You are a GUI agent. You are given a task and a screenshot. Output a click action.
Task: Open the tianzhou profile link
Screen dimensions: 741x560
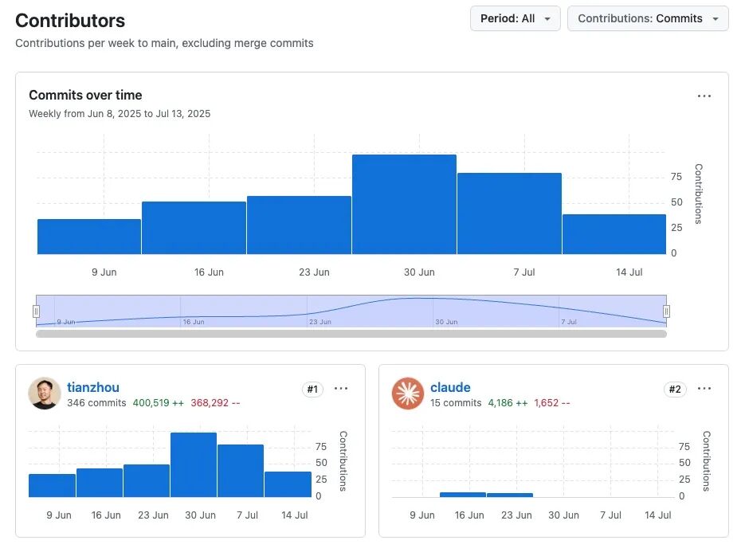tap(93, 387)
